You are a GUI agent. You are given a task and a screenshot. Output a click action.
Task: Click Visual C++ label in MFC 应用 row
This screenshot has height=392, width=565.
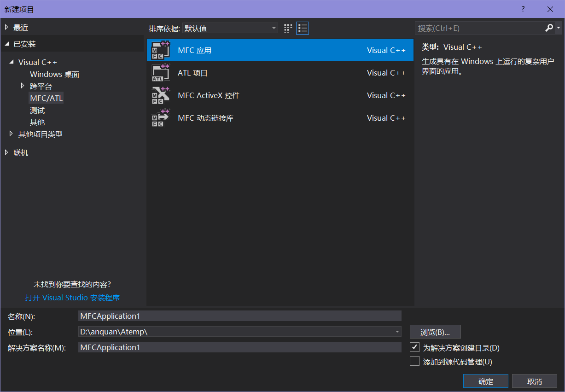pyautogui.click(x=386, y=50)
